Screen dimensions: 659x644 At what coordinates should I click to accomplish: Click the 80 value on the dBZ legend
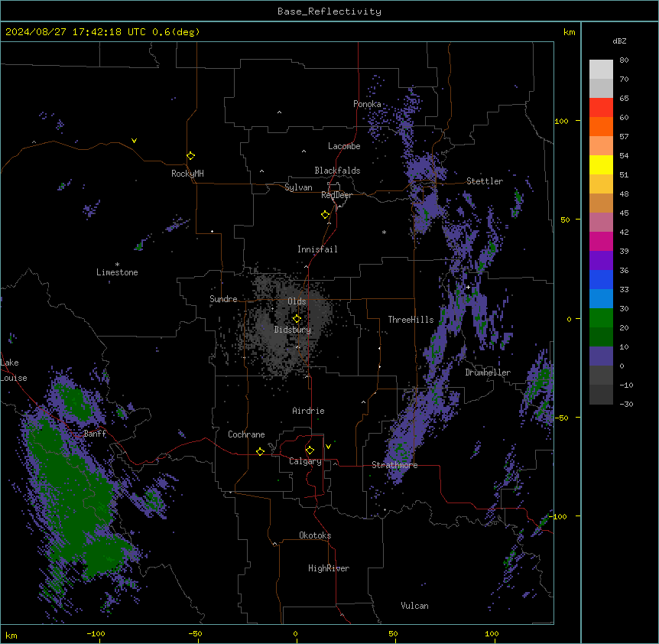coord(624,60)
